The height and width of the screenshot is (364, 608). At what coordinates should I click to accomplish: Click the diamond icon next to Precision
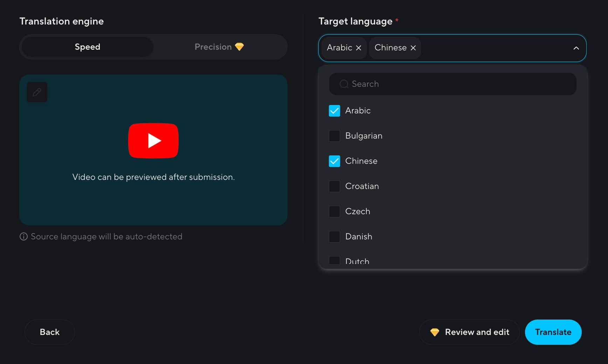click(x=240, y=47)
